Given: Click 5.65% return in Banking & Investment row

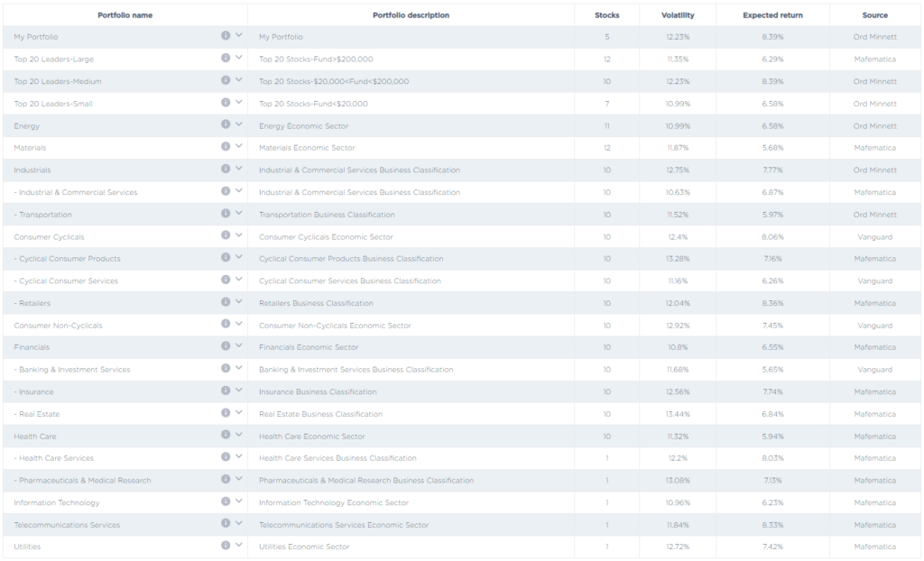Looking at the screenshot, I should pyautogui.click(x=772, y=370).
